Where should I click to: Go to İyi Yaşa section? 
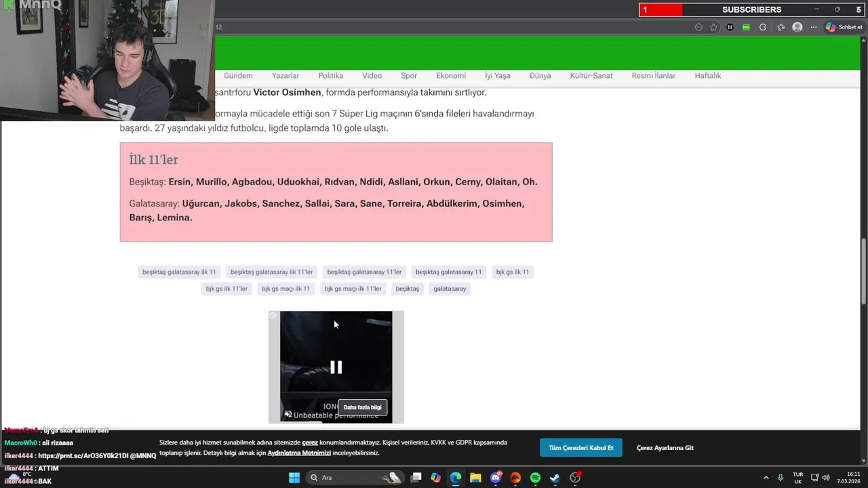(x=498, y=76)
